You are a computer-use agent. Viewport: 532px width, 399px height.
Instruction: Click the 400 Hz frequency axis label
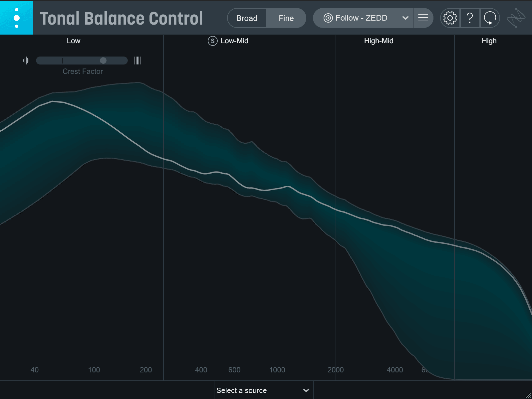201,370
